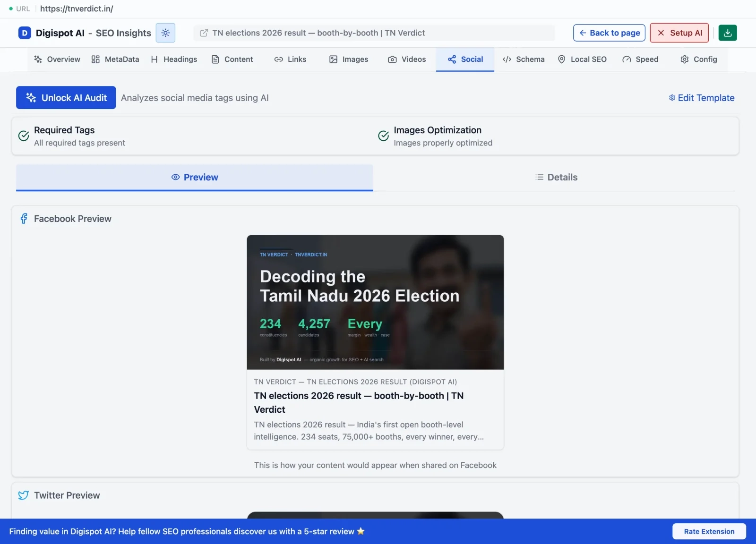Open page title external link icon
This screenshot has width=756, height=544.
[x=204, y=33]
